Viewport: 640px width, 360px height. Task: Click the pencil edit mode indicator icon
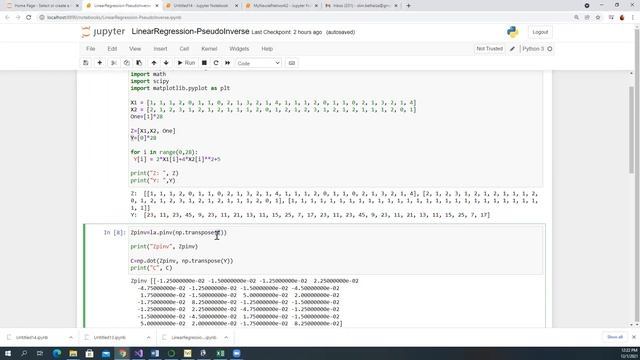[x=513, y=49]
